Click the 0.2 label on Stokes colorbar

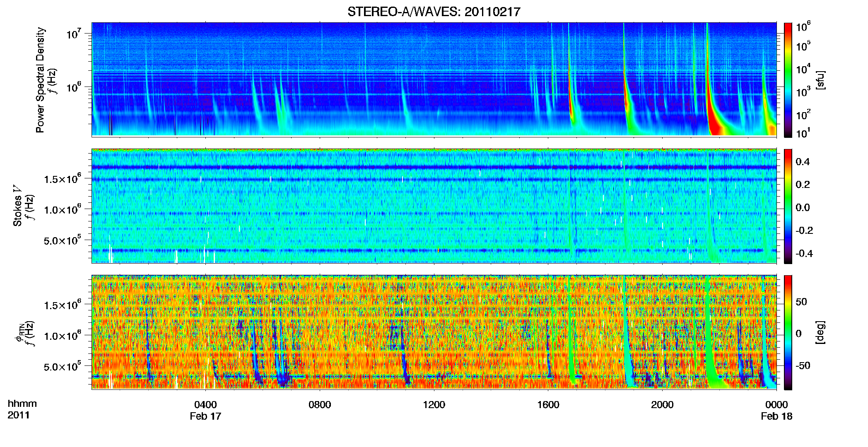[803, 184]
